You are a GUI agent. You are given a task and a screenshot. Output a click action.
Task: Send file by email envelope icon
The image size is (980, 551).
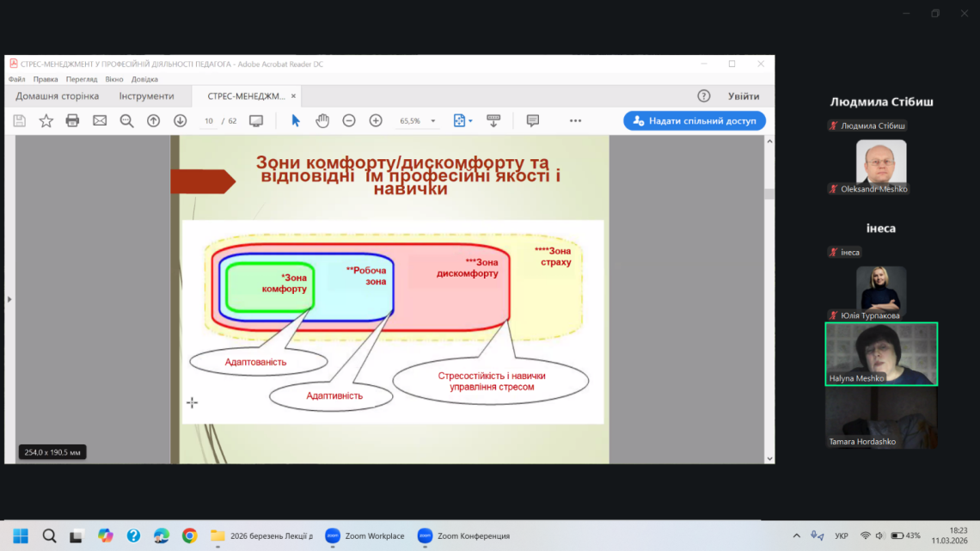coord(100,121)
